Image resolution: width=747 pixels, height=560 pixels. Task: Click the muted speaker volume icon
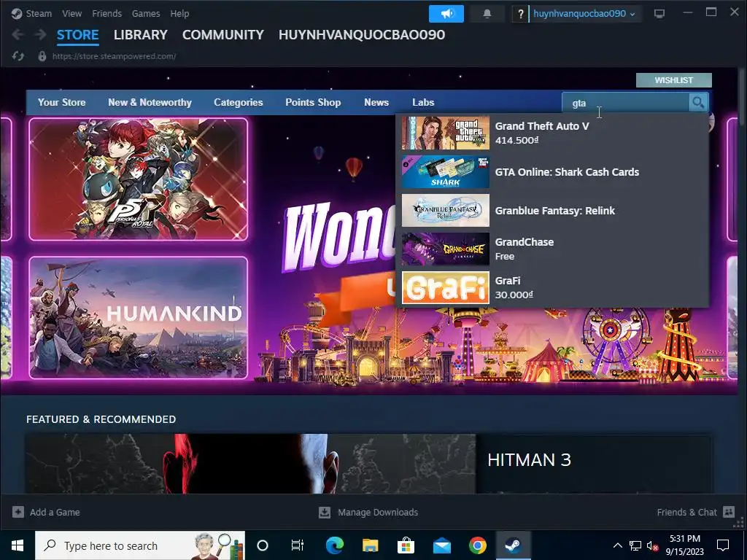[x=652, y=545]
